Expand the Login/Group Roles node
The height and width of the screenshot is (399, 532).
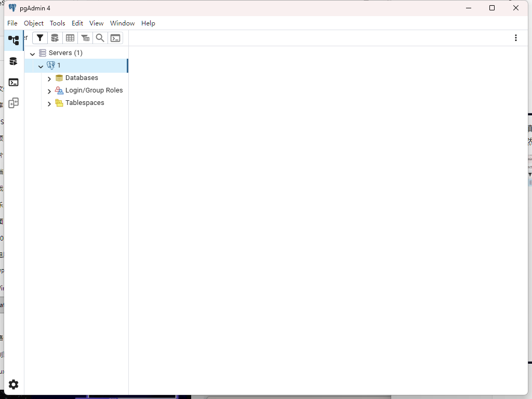point(49,91)
